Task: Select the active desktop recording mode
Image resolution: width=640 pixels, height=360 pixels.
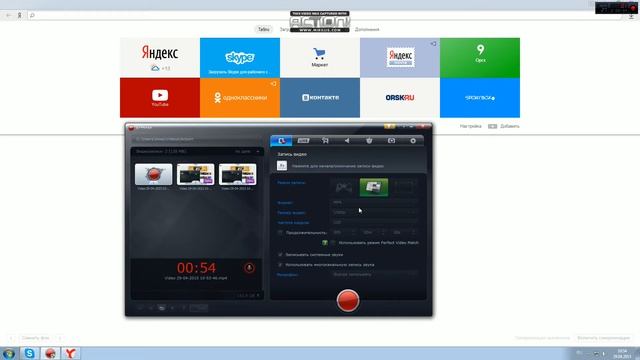Action: point(373,187)
